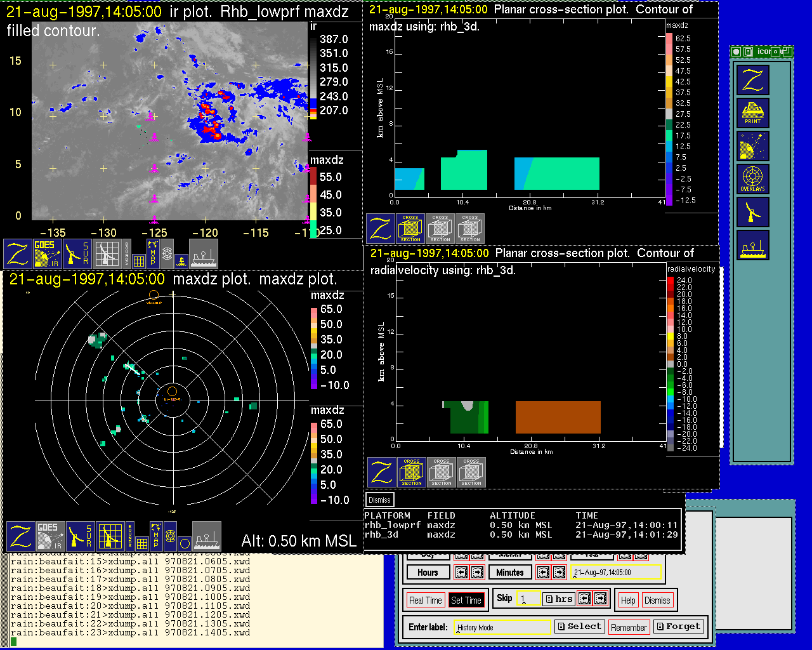Open the hrs skip-unit dropdown
The height and width of the screenshot is (650, 812).
coord(559,599)
